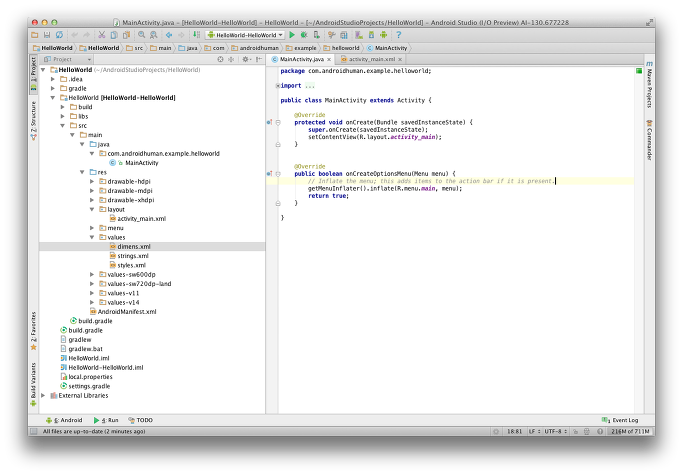
Task: Expand External Libraries node
Action: pyautogui.click(x=43, y=396)
